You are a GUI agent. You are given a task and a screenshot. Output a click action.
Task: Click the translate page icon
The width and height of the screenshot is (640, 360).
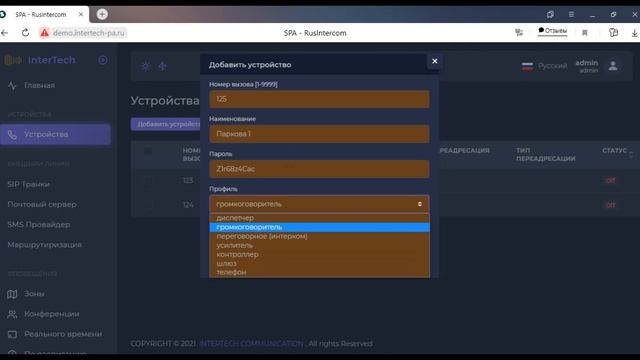519,33
